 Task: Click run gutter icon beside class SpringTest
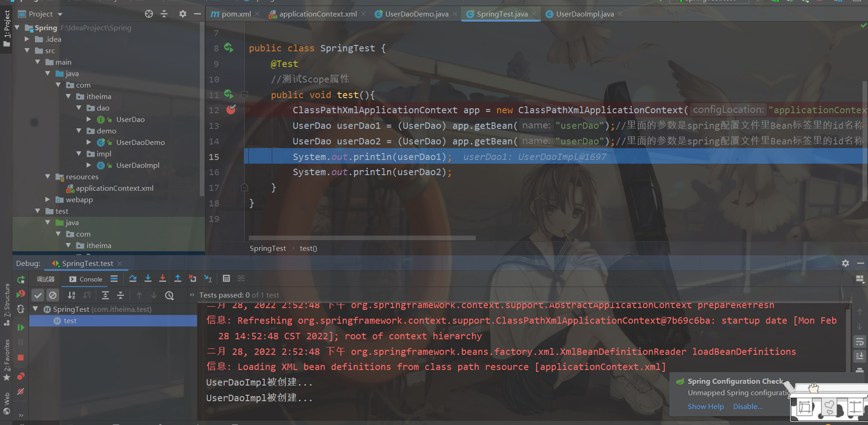pos(229,47)
